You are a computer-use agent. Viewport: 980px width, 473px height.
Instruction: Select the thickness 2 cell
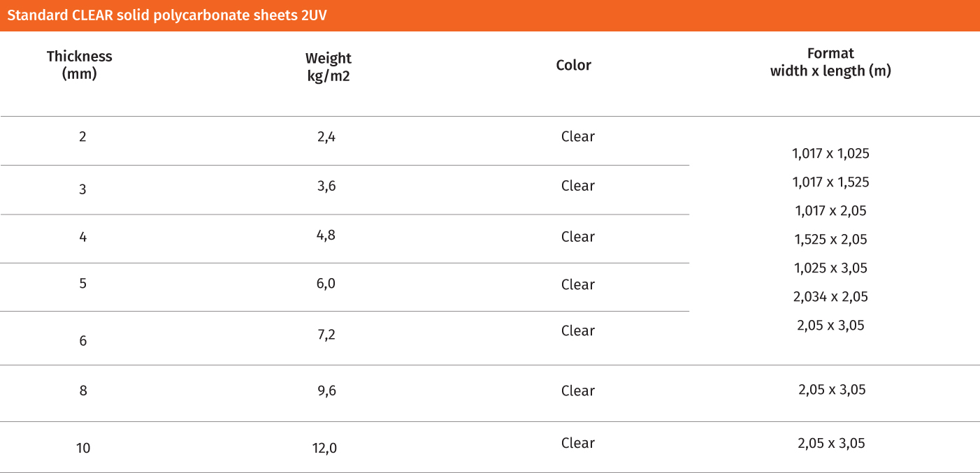(x=82, y=137)
